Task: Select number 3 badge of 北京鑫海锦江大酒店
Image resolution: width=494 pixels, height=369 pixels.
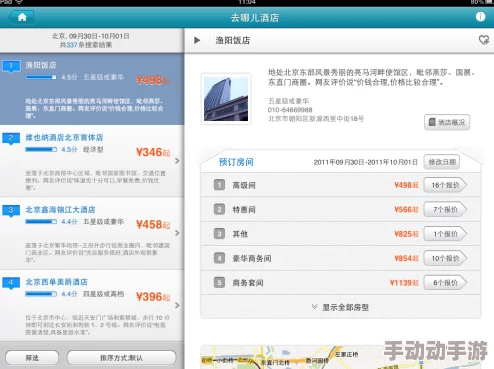Action: (x=11, y=211)
